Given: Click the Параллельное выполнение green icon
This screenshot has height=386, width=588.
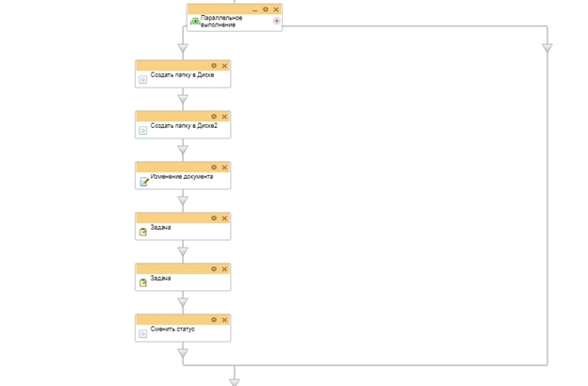Looking at the screenshot, I should tap(195, 21).
